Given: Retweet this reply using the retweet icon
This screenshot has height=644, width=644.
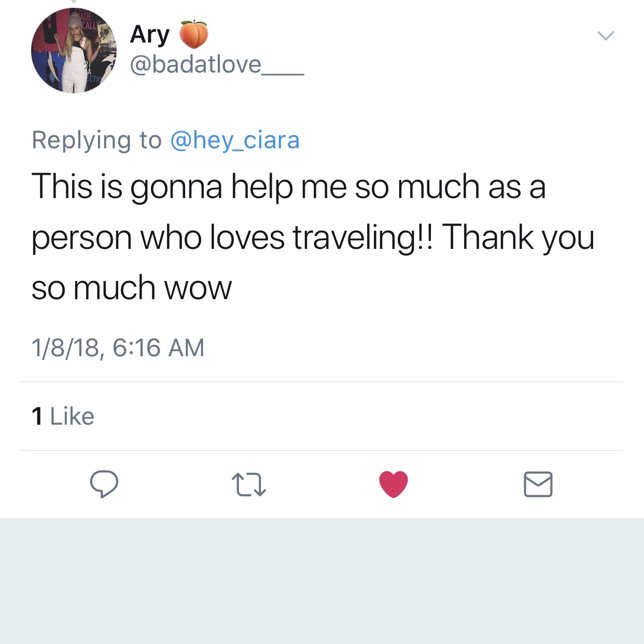Looking at the screenshot, I should [x=249, y=485].
